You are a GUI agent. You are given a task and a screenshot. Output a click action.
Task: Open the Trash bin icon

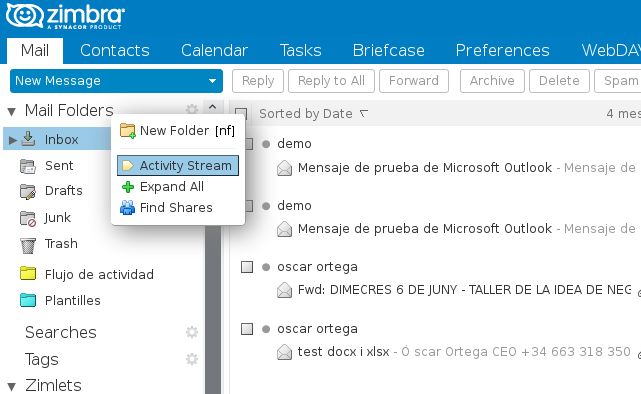coord(28,245)
